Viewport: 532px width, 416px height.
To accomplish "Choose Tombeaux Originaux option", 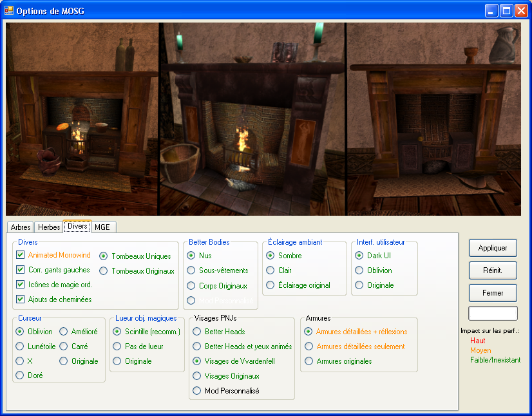I will coord(104,270).
